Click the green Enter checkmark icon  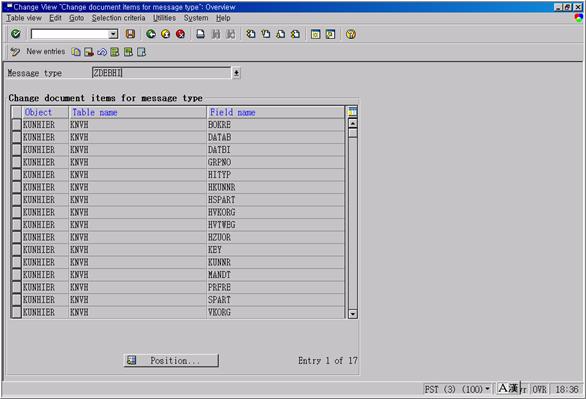16,34
